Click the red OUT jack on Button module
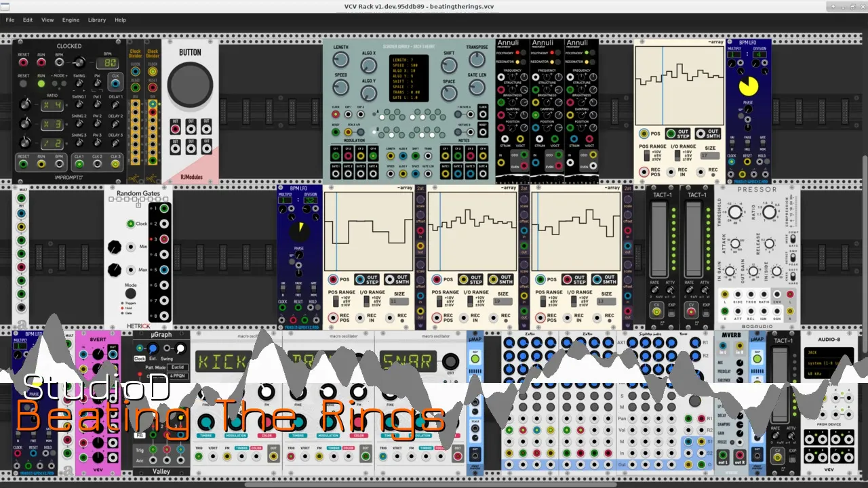Image resolution: width=868 pixels, height=488 pixels. click(x=175, y=129)
